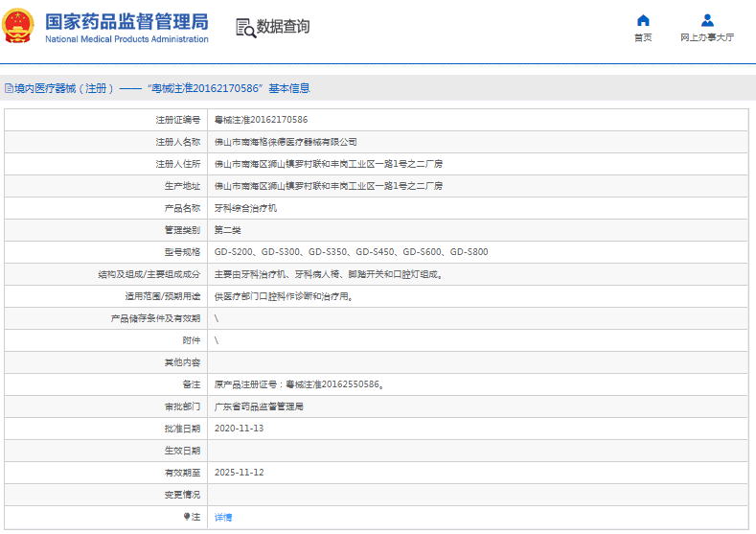This screenshot has width=756, height=534.
Task: Go to 首页 text label
Action: click(643, 38)
